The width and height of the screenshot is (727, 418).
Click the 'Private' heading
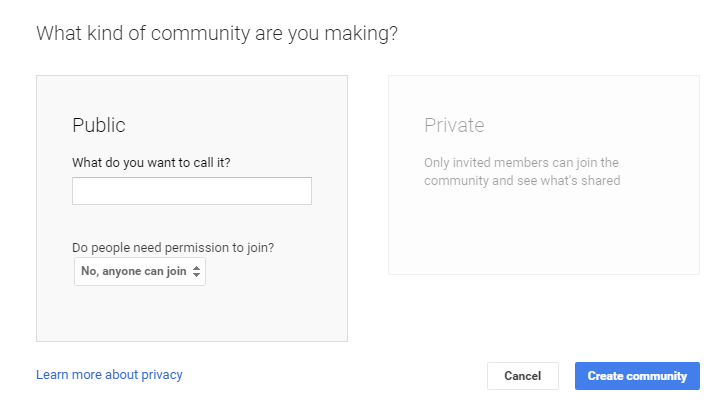(x=454, y=125)
